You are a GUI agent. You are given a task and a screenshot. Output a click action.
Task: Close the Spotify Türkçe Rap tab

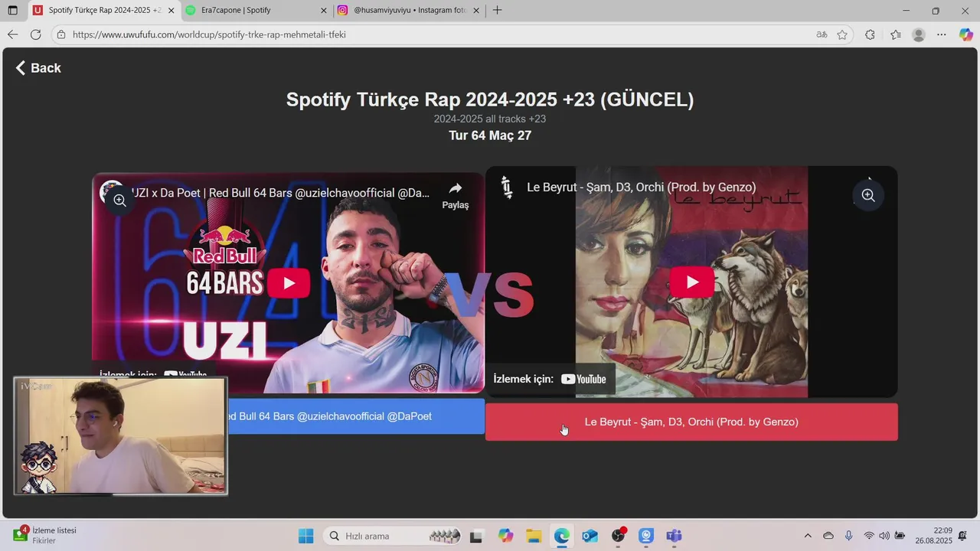pyautogui.click(x=171, y=11)
